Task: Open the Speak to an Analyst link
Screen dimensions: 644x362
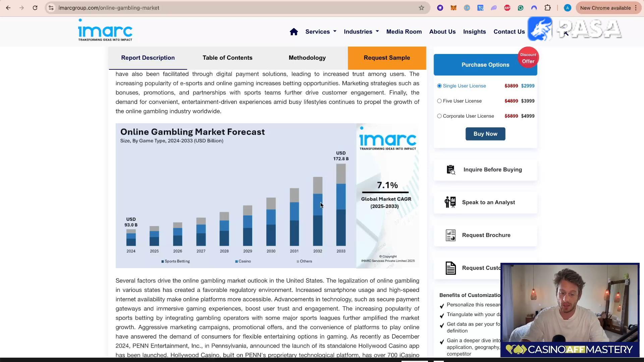Action: click(488, 202)
